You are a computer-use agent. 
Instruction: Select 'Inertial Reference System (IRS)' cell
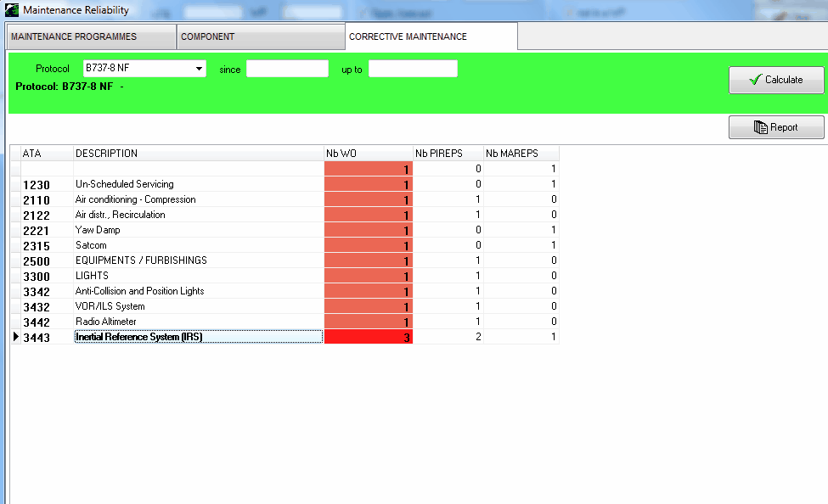(x=199, y=337)
